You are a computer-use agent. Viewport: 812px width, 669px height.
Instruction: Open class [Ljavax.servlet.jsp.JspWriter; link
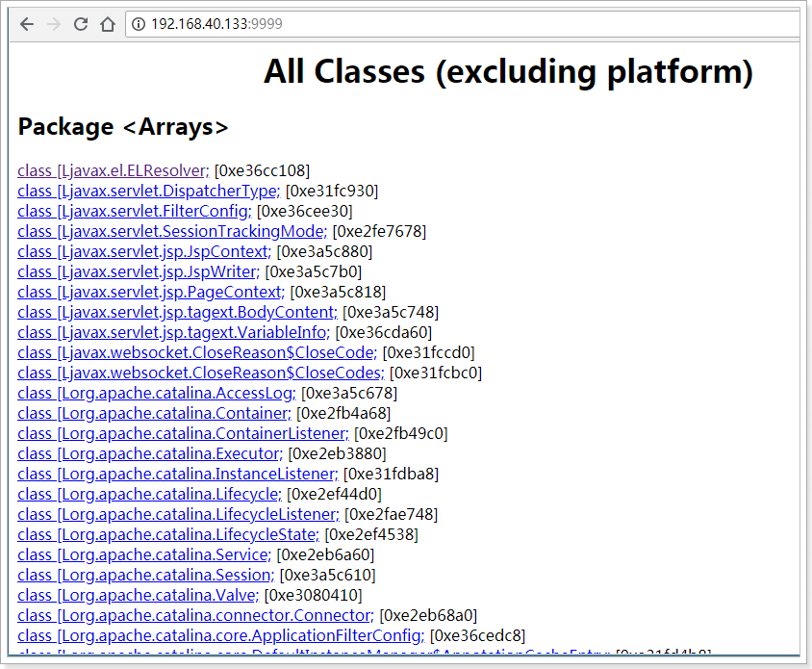click(139, 271)
